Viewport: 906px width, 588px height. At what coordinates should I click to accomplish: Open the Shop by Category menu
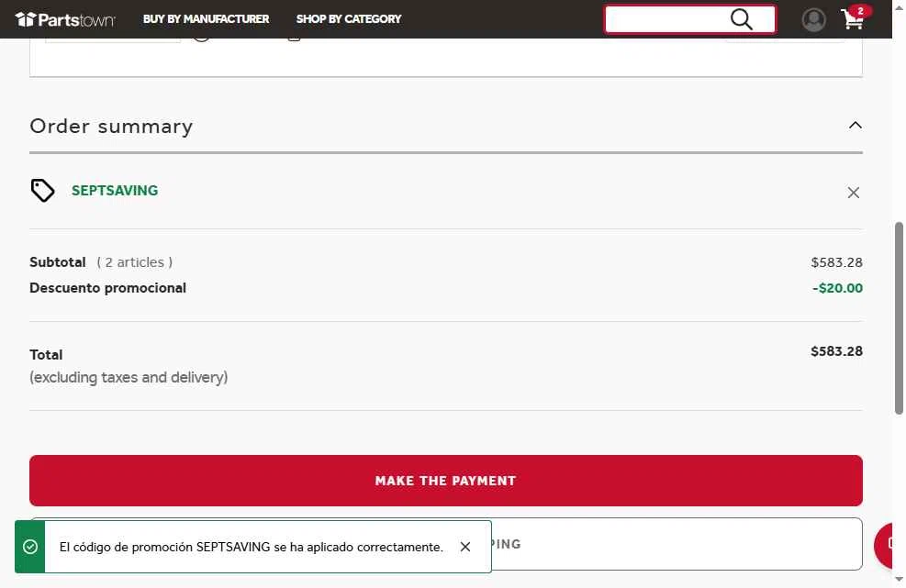(349, 19)
